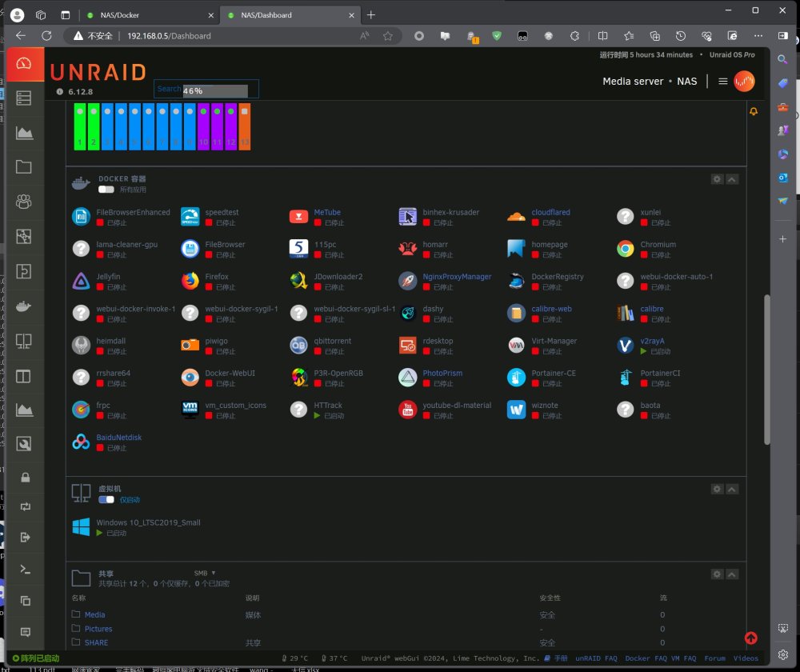Open the Portainer-CE container icon
The image size is (800, 672).
click(x=516, y=378)
